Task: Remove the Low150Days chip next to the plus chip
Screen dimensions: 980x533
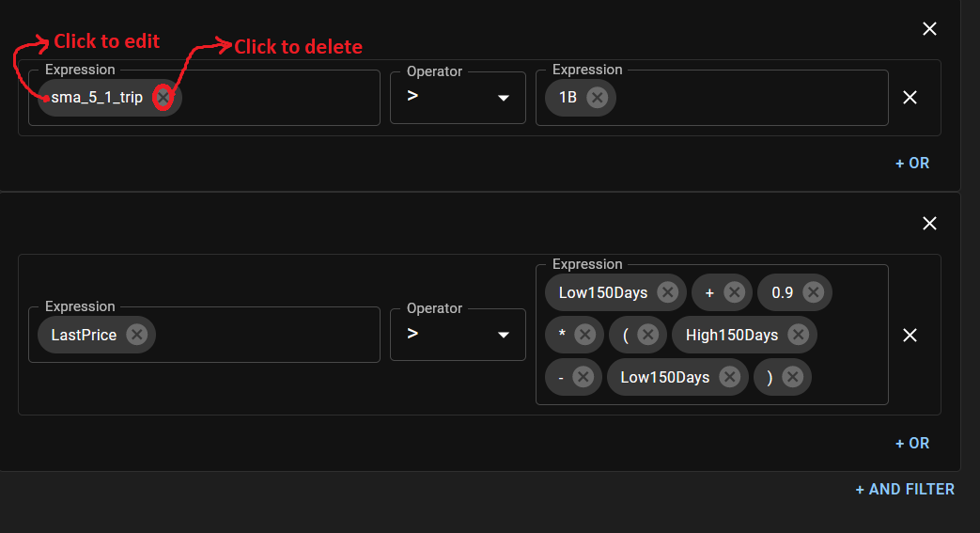Action: pyautogui.click(x=667, y=292)
